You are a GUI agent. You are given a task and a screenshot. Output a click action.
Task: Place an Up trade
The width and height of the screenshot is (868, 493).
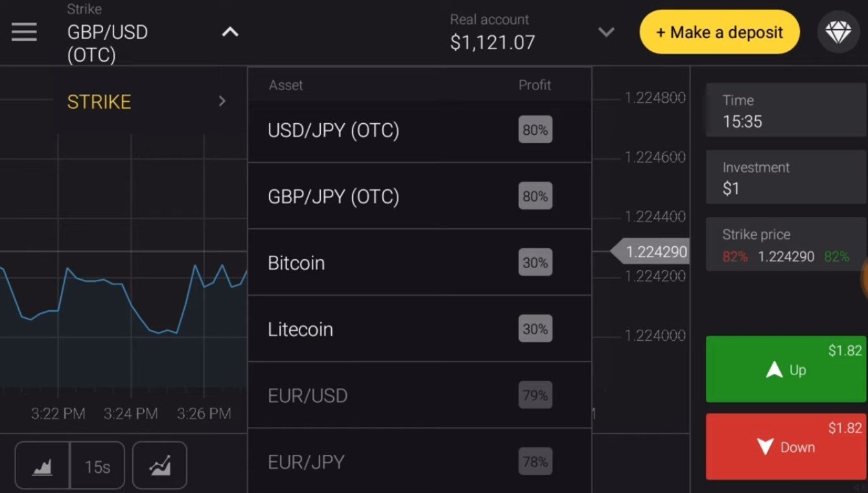coord(786,369)
